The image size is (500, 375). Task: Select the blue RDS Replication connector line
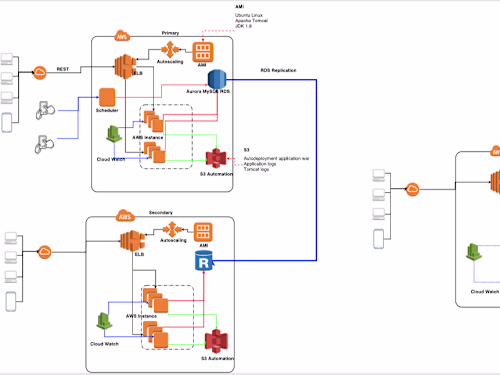pos(316,170)
